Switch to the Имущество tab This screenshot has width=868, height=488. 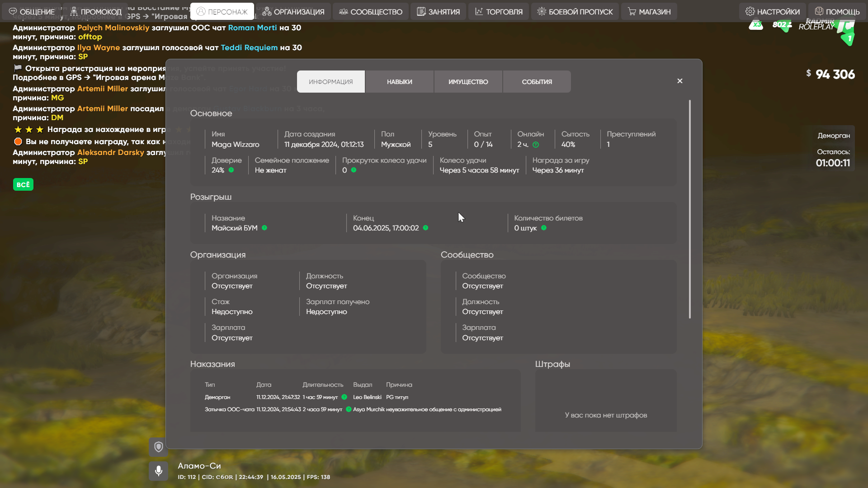click(468, 82)
